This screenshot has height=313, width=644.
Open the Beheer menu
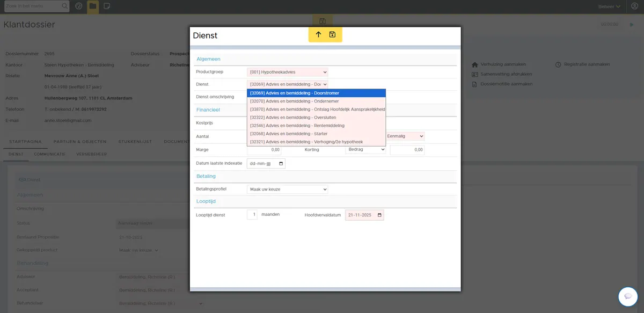[610, 6]
